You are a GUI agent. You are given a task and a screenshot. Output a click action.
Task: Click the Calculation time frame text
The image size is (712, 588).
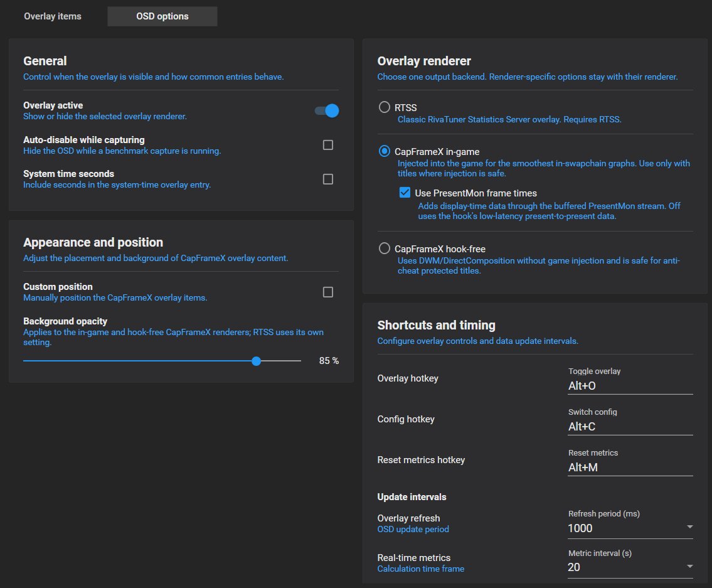coord(421,569)
